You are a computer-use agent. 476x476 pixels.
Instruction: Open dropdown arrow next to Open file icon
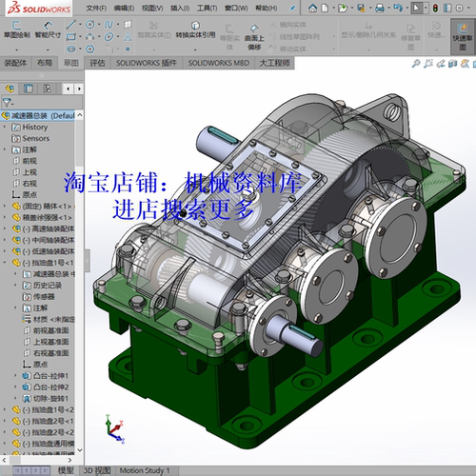[x=351, y=9]
